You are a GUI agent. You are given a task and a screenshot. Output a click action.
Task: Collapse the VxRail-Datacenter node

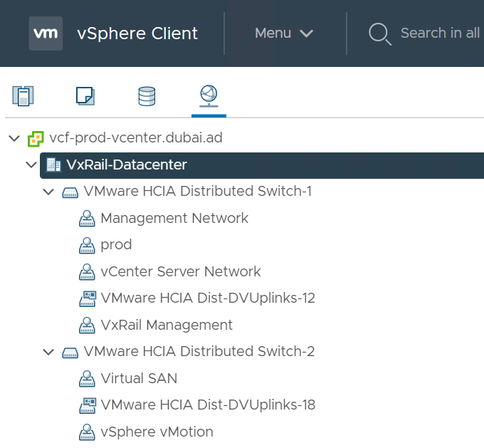coord(31,165)
